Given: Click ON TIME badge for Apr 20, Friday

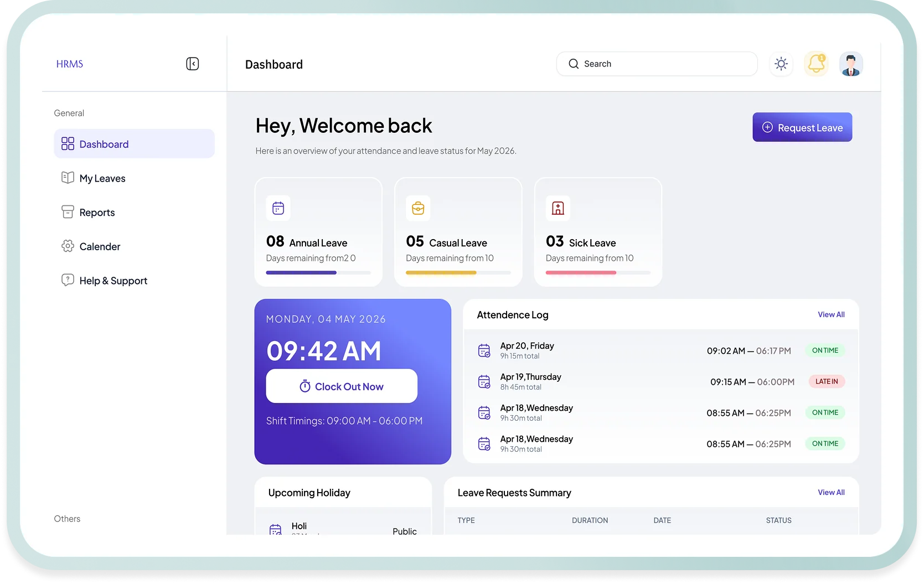Looking at the screenshot, I should (825, 350).
